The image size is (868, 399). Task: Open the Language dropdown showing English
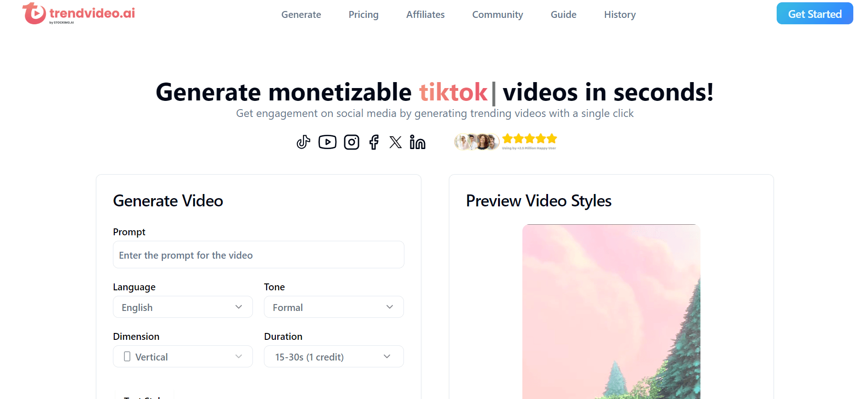(x=183, y=307)
